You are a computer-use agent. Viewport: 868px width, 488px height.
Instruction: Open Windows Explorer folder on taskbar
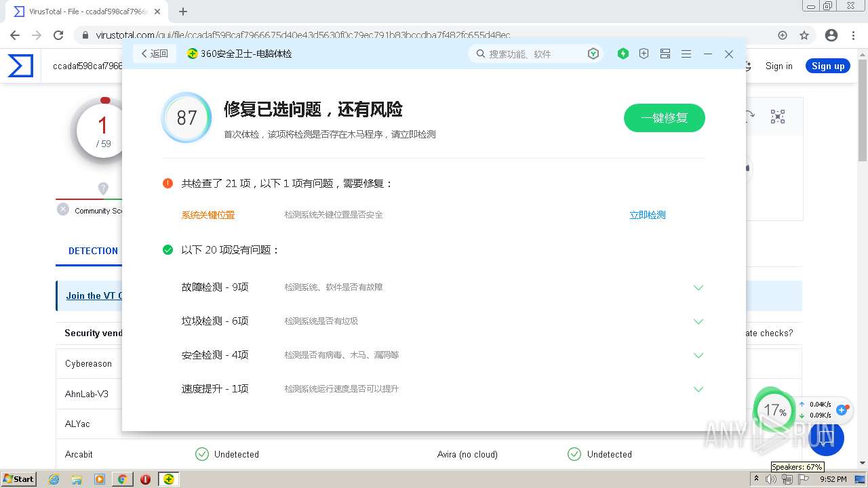click(x=77, y=479)
